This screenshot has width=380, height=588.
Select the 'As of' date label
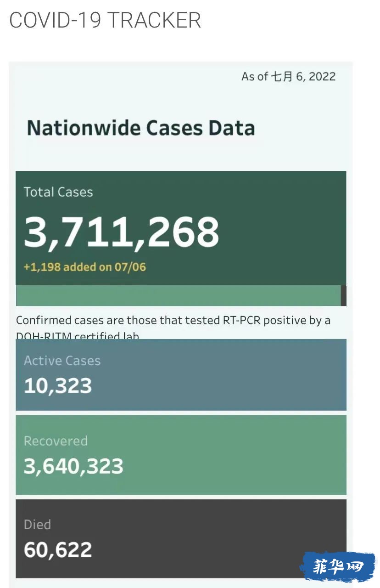tap(289, 76)
